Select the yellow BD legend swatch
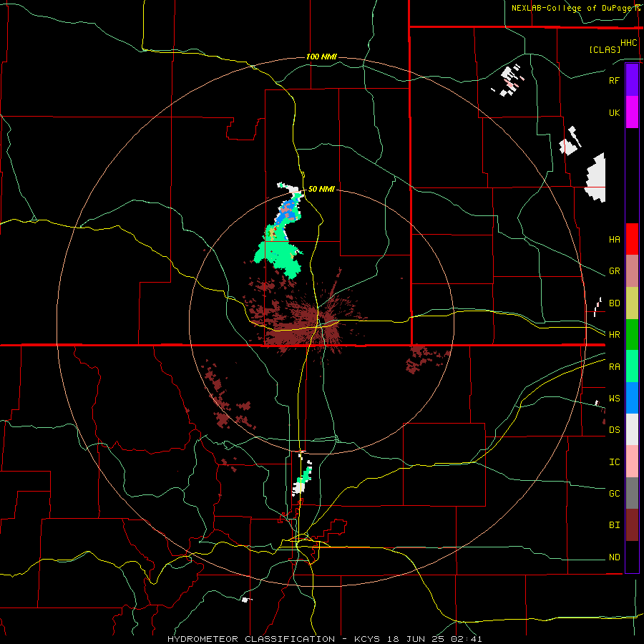The height and width of the screenshot is (644, 644). 632,303
